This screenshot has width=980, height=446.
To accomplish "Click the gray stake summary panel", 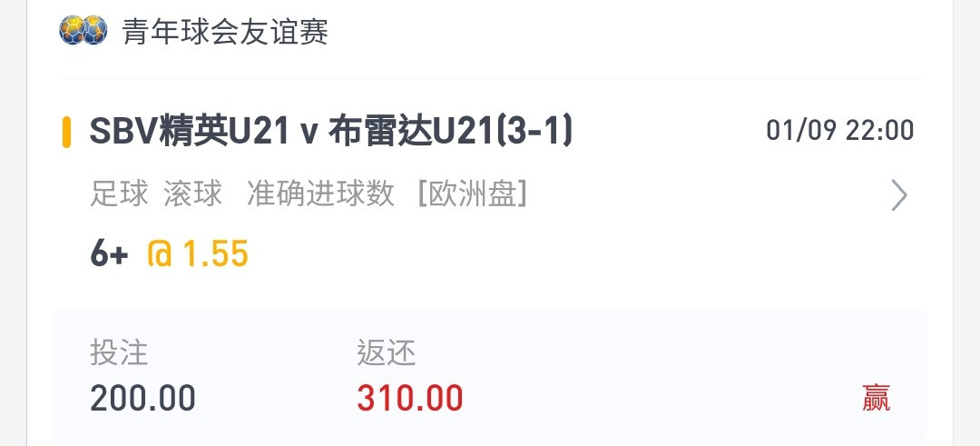I will click(x=490, y=375).
